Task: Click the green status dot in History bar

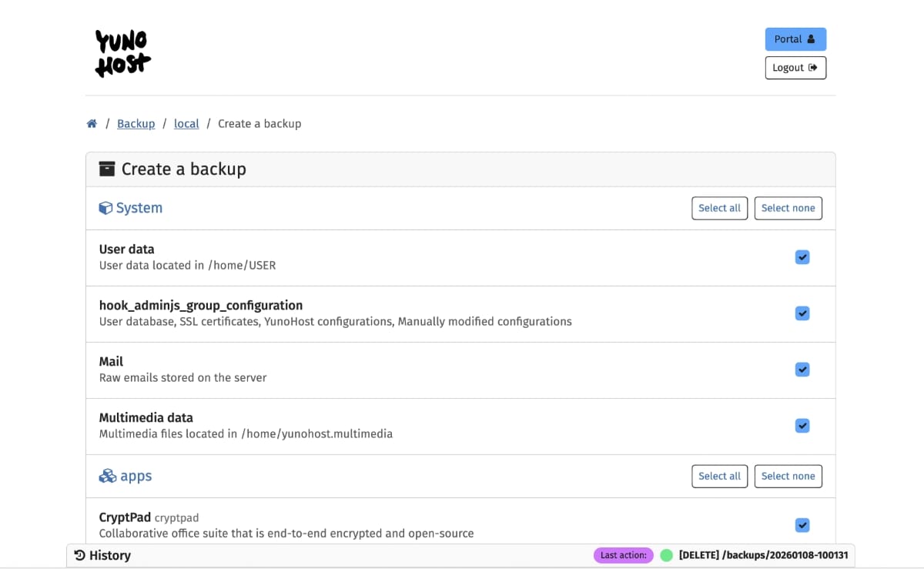Action: coord(666,555)
